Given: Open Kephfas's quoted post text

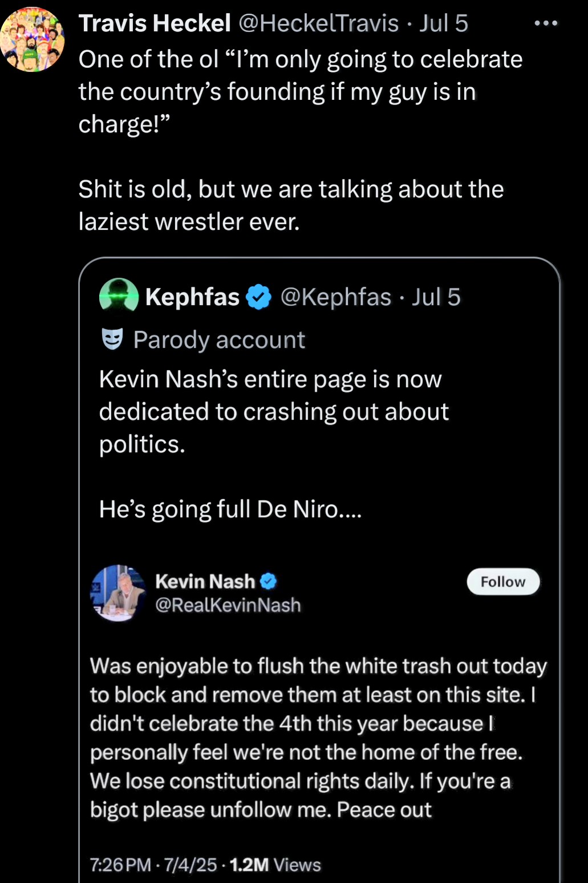Looking at the screenshot, I should click(274, 412).
